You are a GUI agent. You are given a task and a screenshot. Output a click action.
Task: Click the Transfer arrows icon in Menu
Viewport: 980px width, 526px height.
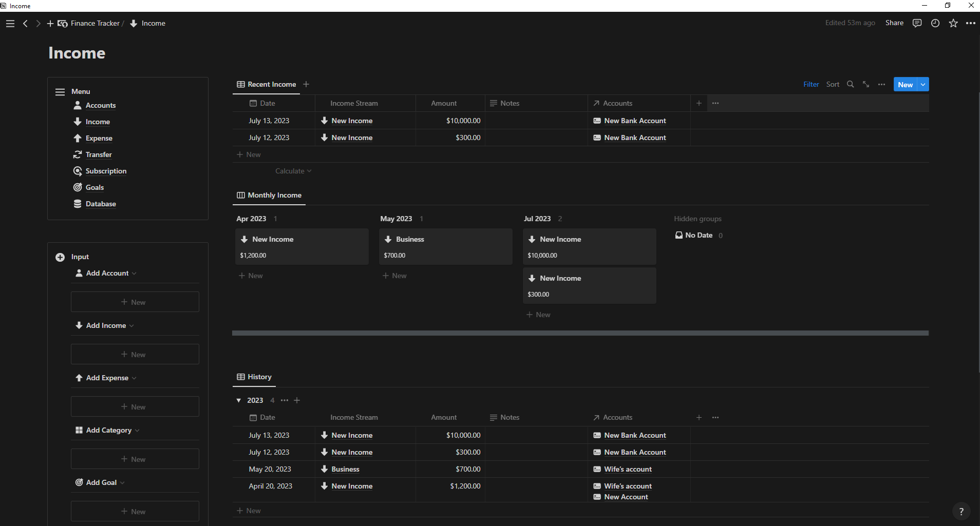coord(78,154)
